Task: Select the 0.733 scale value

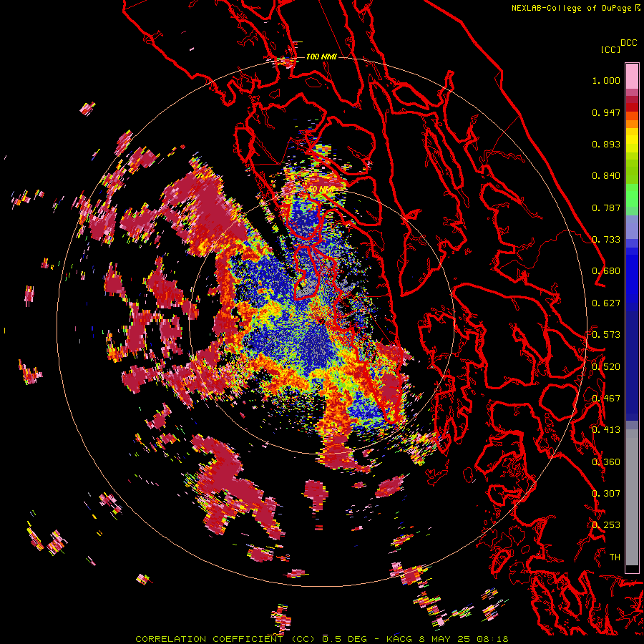Action: click(x=606, y=240)
